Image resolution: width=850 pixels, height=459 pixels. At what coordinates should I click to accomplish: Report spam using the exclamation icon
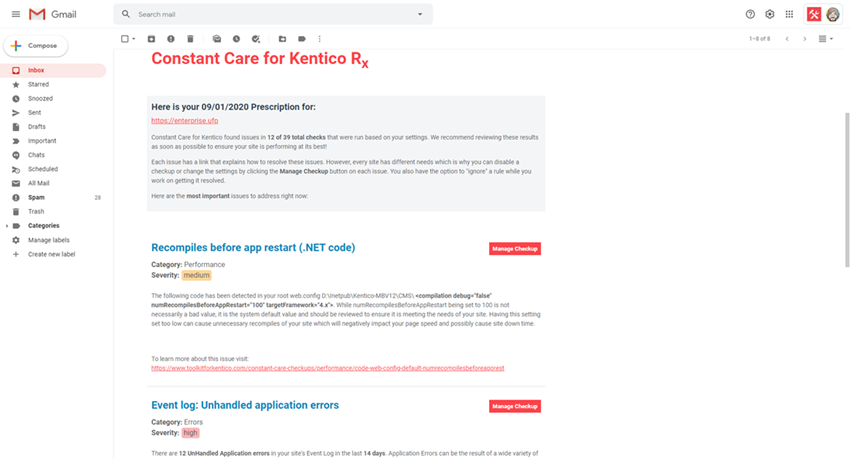point(171,39)
